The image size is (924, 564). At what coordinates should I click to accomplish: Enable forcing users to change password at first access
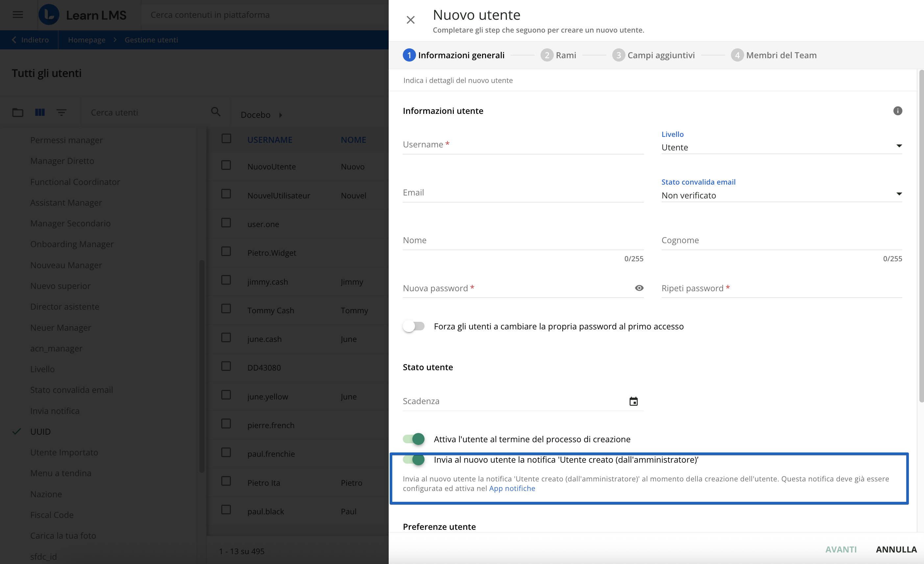pos(413,326)
